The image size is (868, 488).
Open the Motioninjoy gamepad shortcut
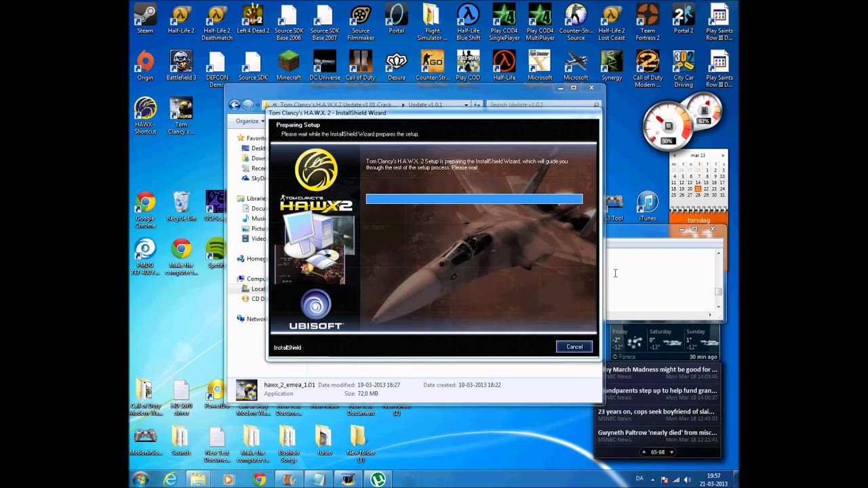coord(145,440)
